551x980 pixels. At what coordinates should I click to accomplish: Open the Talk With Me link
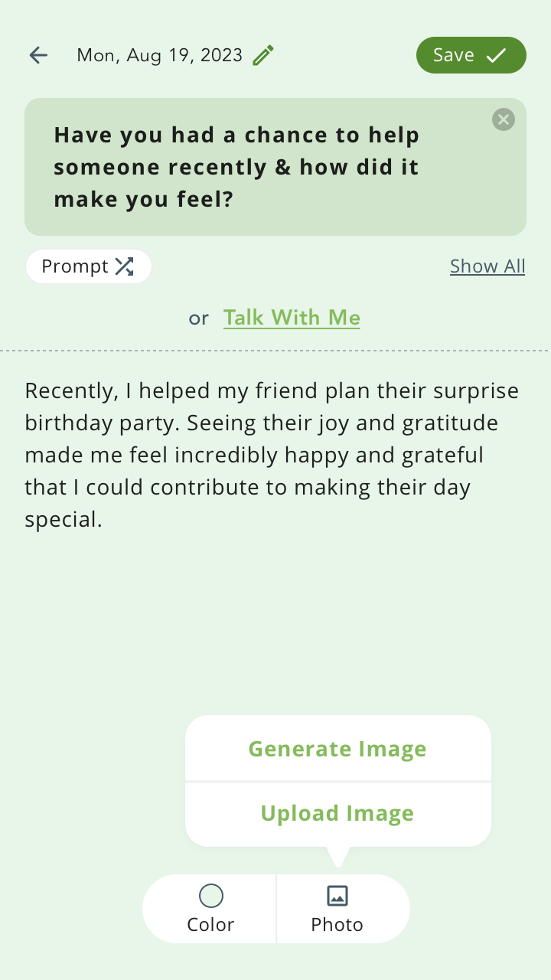point(292,318)
